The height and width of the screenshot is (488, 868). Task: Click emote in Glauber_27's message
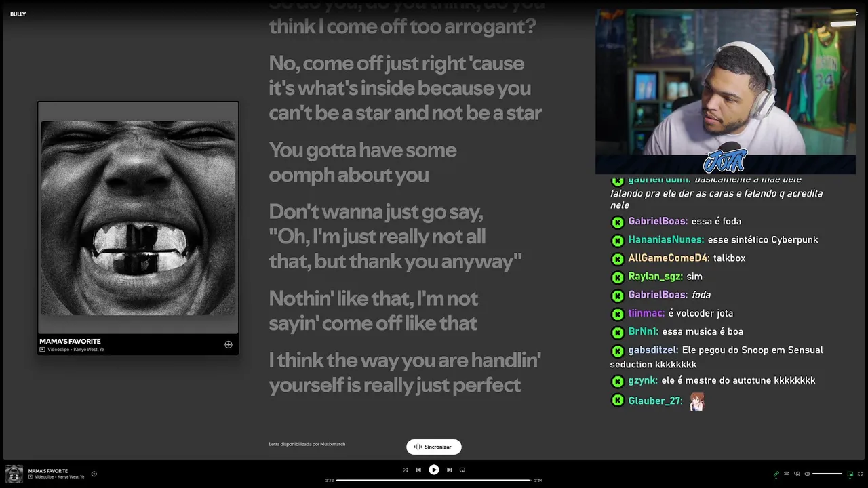697,402
